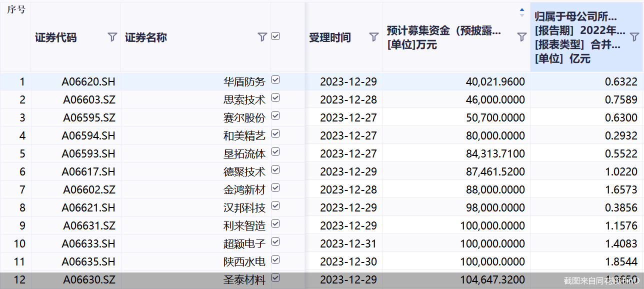This screenshot has height=289, width=644.
Task: Uncheck the 德聚技术 row checkbox
Action: (275, 170)
